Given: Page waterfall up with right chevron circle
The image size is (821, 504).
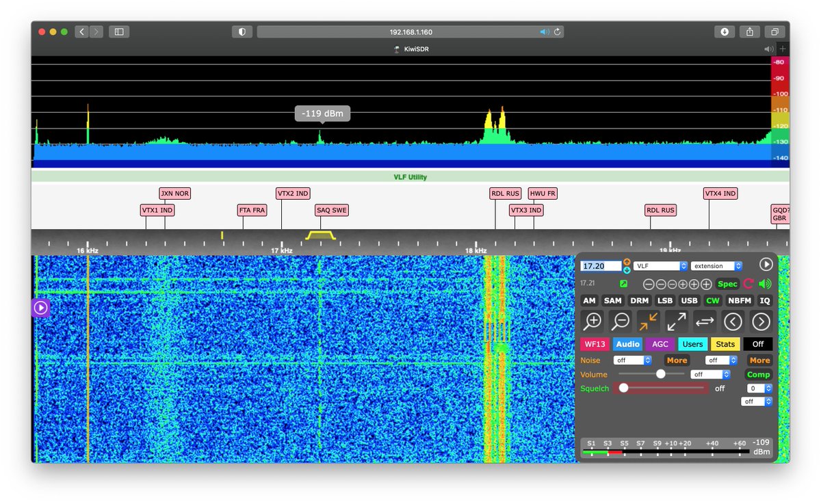Looking at the screenshot, I should pyautogui.click(x=761, y=321).
